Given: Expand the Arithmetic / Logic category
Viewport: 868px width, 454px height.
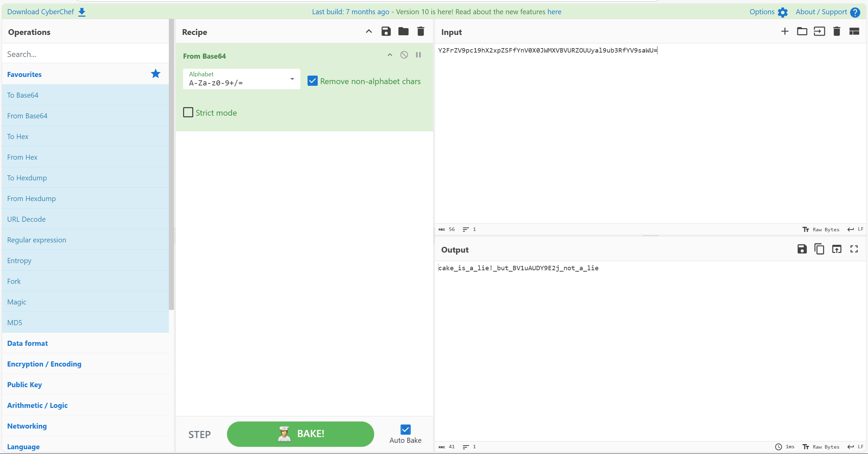Looking at the screenshot, I should (85, 405).
